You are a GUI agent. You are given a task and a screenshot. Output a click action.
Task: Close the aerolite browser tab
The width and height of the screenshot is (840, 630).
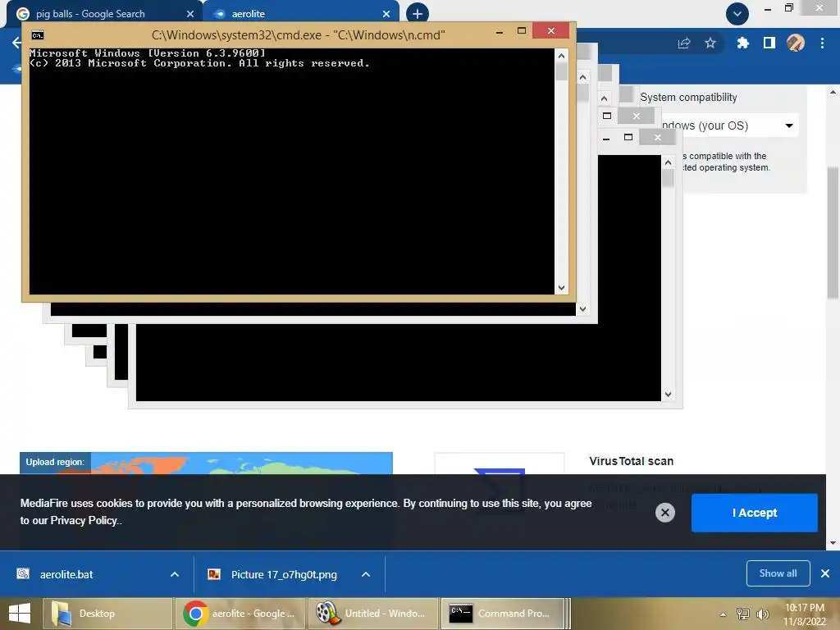click(386, 14)
